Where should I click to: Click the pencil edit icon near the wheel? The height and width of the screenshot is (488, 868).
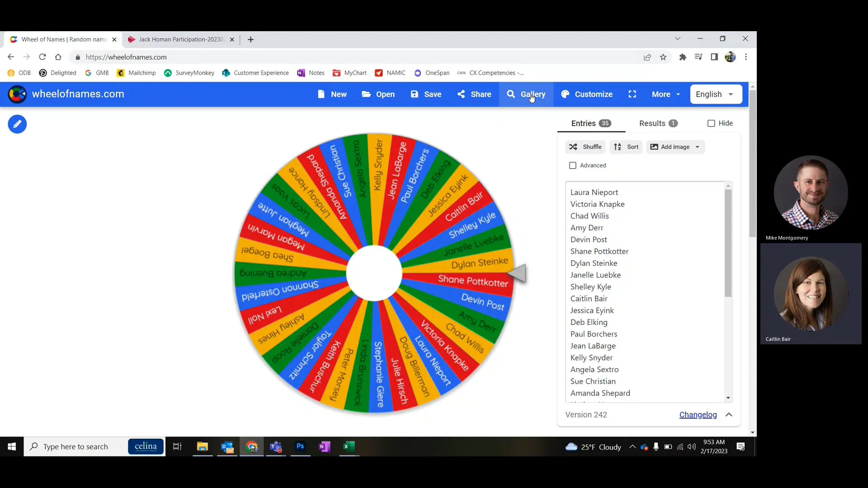[x=17, y=124]
